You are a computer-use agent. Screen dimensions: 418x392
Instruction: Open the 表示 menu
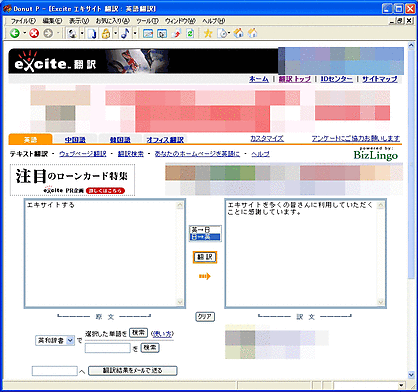coord(79,21)
